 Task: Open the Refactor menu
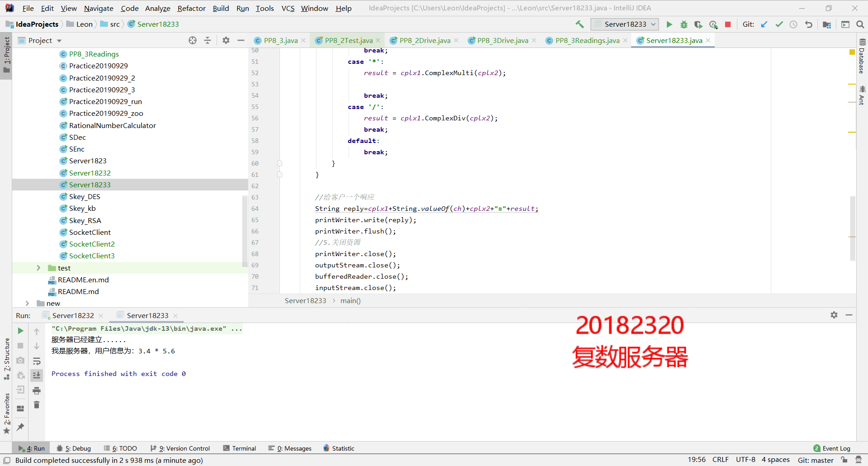point(191,8)
